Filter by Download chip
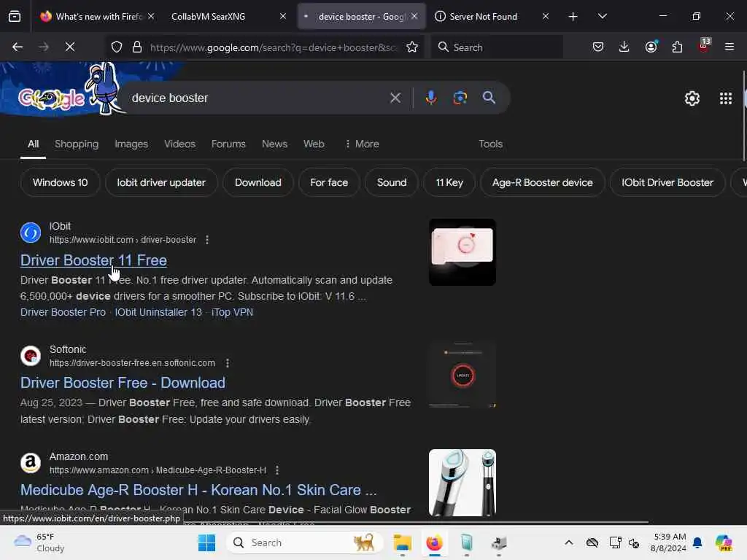Viewport: 747px width, 560px height. pyautogui.click(x=258, y=182)
